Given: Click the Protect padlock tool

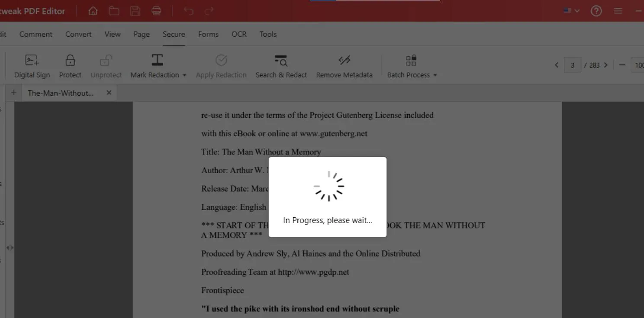Looking at the screenshot, I should tap(70, 66).
